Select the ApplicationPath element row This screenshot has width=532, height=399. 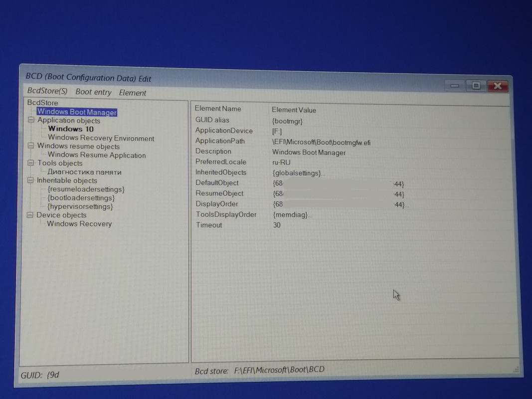tap(351, 142)
